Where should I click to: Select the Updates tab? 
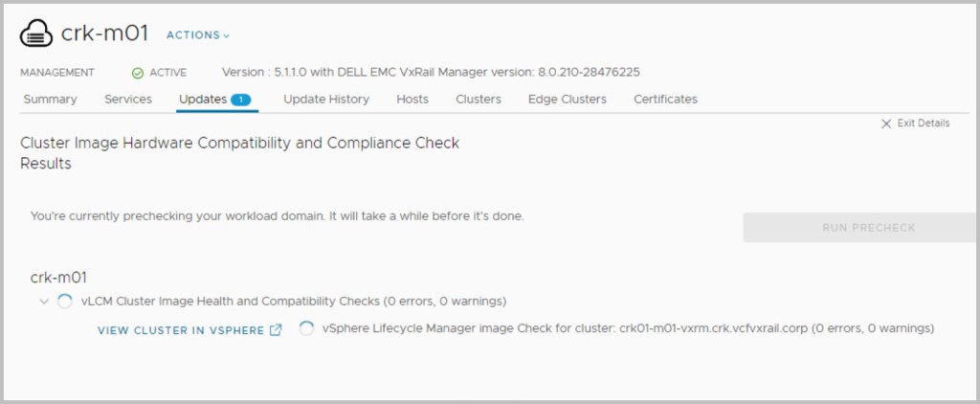pyautogui.click(x=202, y=100)
